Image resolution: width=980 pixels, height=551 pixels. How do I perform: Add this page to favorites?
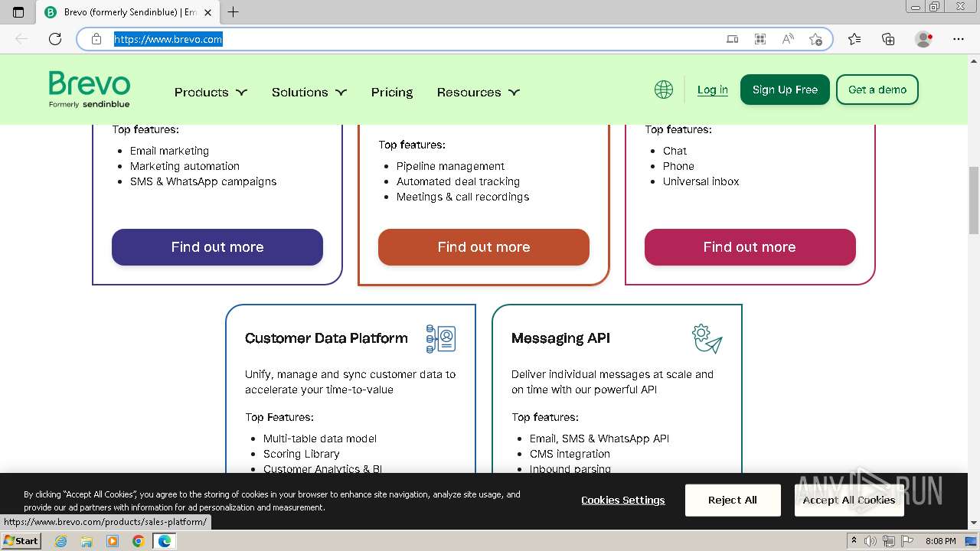tap(815, 39)
